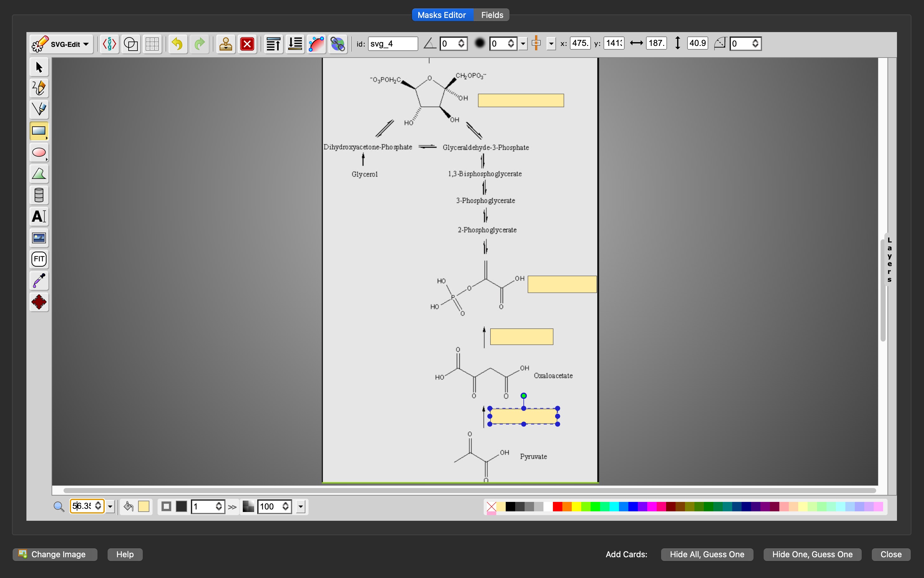Click Hide All, Guess One button

coord(707,554)
